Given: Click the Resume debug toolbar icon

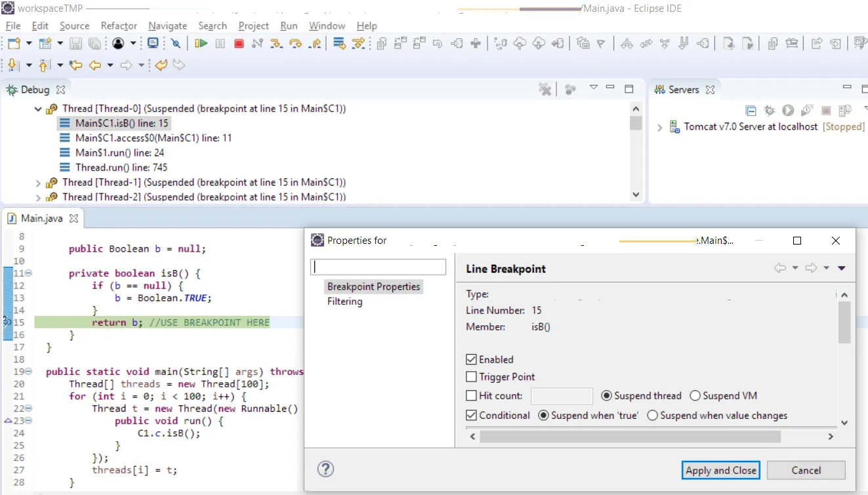Looking at the screenshot, I should click(201, 44).
